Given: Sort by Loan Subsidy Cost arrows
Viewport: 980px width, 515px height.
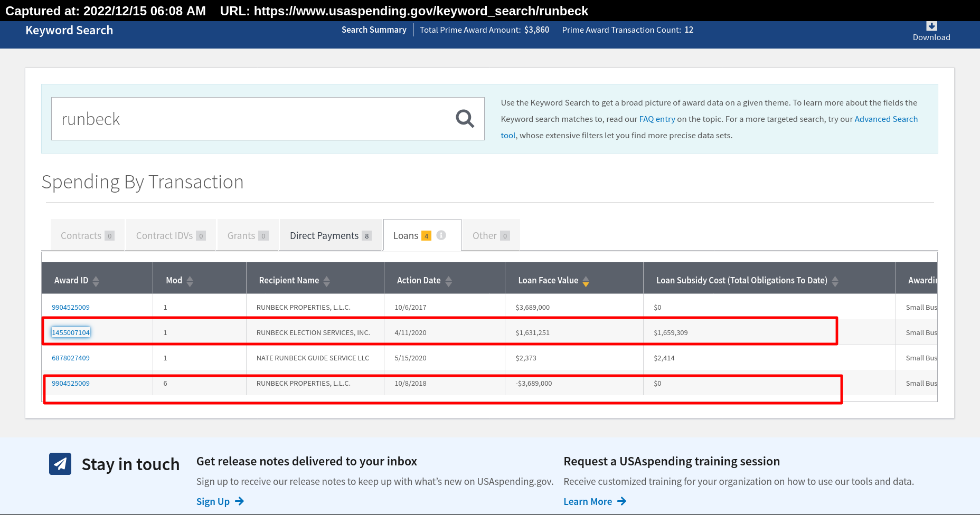Looking at the screenshot, I should pos(835,281).
